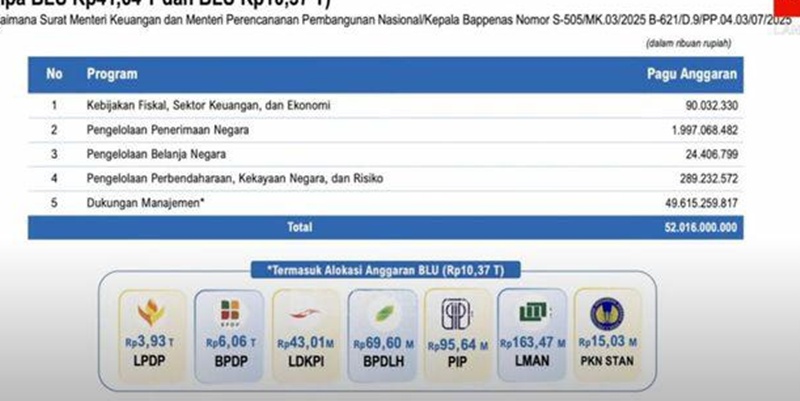Screen dimensions: 800x401
Task: Click the Rp3,93 T amount
Action: [149, 341]
